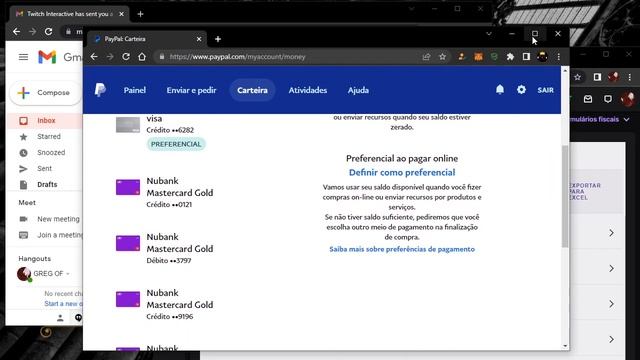Screen dimensions: 640x360
Task: Start a new Hangouts chat link
Action: [x=63, y=304]
